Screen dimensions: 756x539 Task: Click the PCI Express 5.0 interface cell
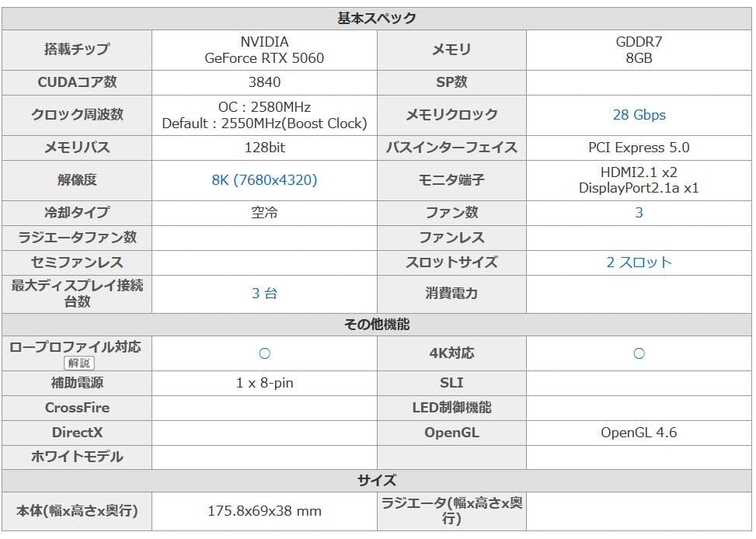pyautogui.click(x=639, y=147)
